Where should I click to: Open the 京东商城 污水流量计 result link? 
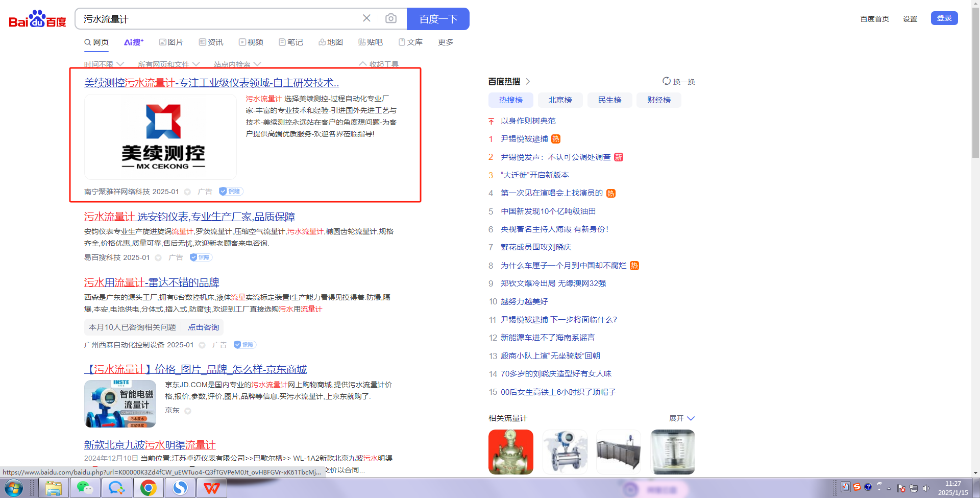pos(195,369)
